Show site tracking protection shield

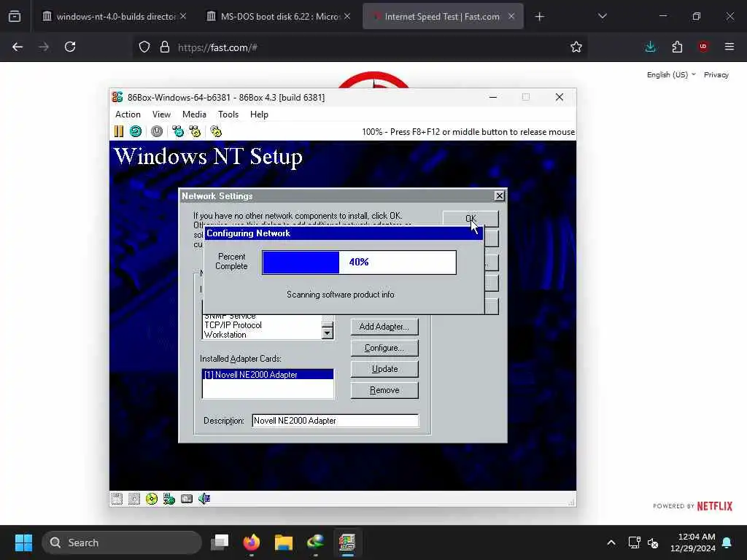click(x=144, y=47)
